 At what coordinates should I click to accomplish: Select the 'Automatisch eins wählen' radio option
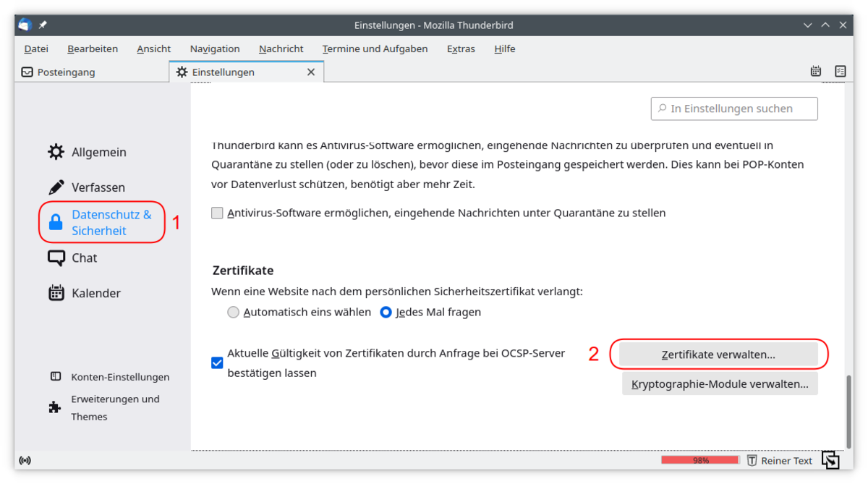tap(233, 313)
